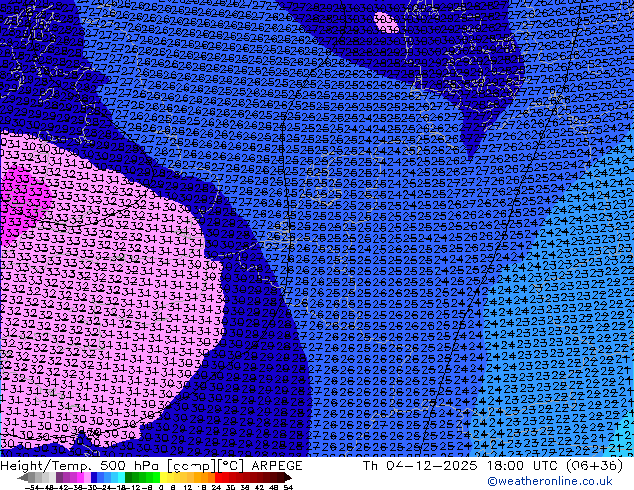Image resolution: width=634 pixels, height=490 pixels.
Task: Click the 54 label under the color scale
Action: click(x=288, y=488)
